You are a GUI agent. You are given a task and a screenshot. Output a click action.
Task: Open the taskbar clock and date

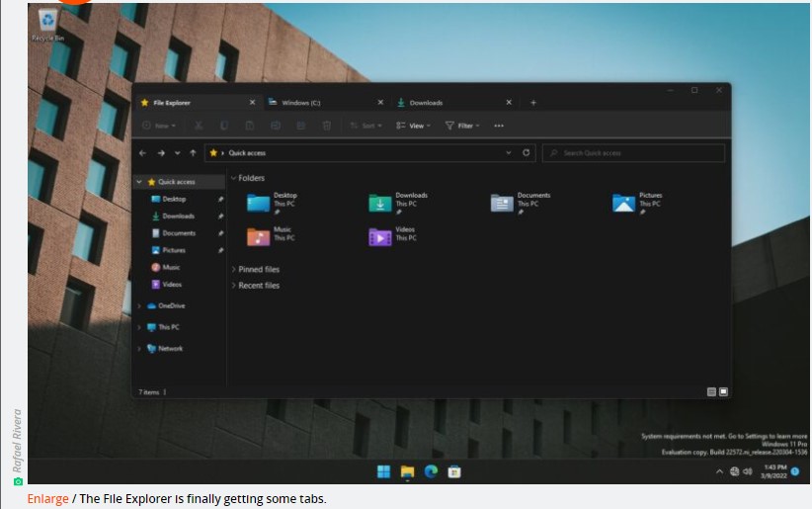[774, 471]
